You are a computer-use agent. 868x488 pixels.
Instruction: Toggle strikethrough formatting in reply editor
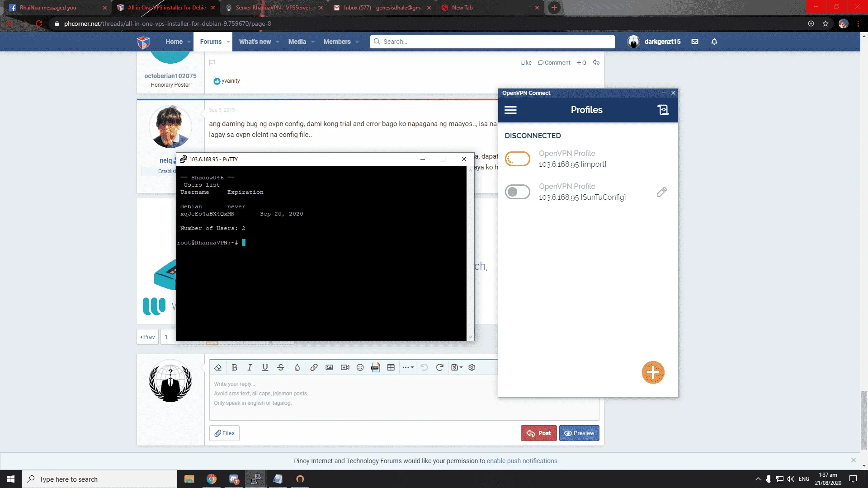coord(280,367)
